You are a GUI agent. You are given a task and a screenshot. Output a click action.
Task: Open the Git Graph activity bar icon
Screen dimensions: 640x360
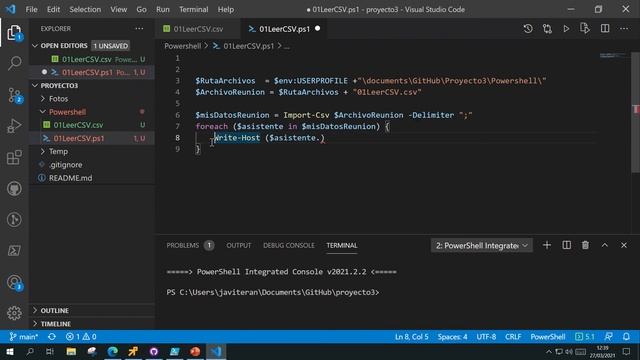14,220
